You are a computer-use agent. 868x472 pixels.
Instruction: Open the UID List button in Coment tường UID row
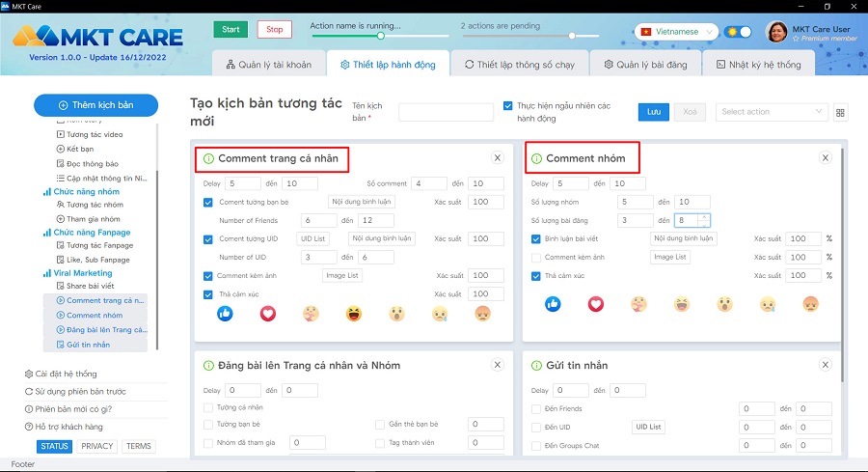click(312, 238)
